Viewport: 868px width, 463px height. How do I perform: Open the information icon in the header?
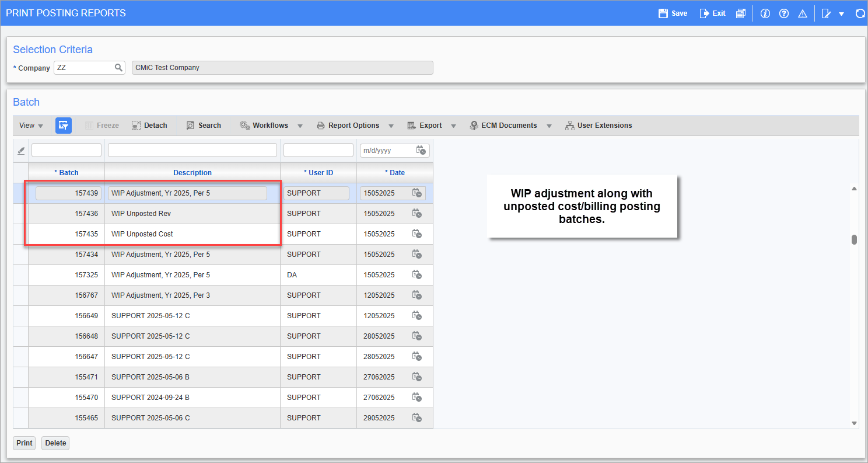coord(765,13)
